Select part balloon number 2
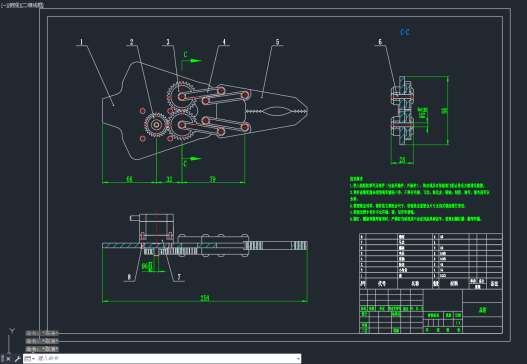Image resolution: width=527 pixels, height=364 pixels. (131, 42)
